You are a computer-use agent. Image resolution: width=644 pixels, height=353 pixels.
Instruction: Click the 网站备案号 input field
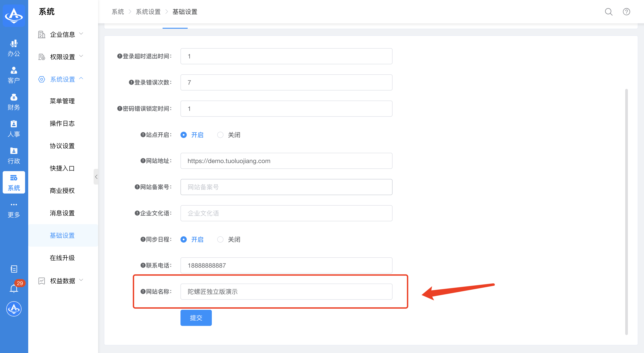coord(286,187)
